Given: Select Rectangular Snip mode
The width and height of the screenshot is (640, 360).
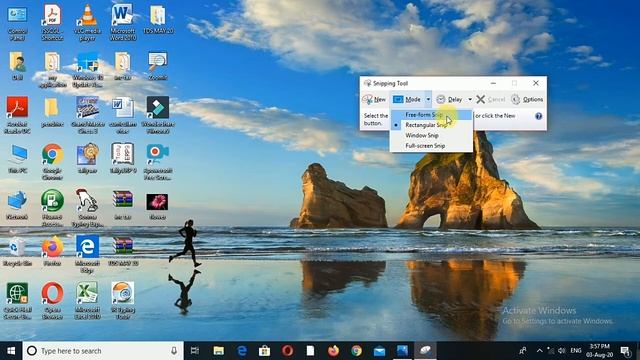Looking at the screenshot, I should [x=431, y=125].
